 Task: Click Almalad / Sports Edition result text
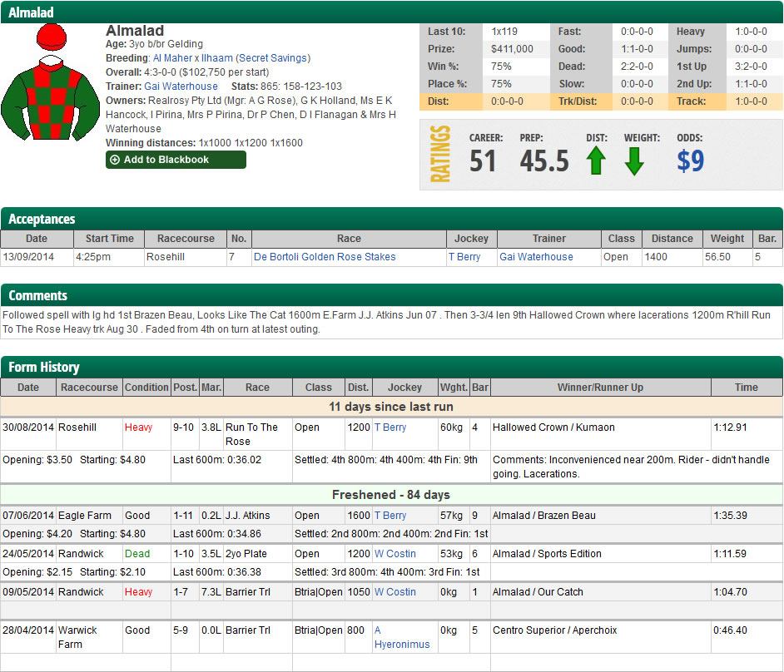click(x=547, y=554)
